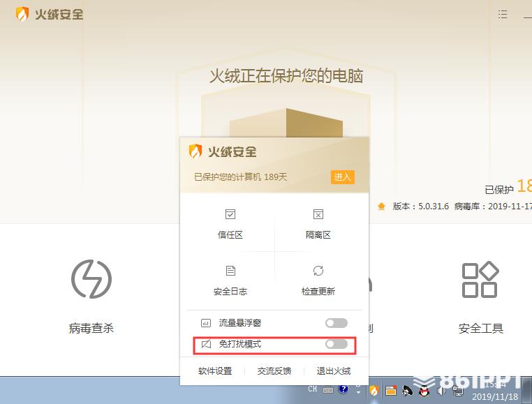This screenshot has height=404, width=532.
Task: Click the CH input language indicator
Action: (x=313, y=389)
